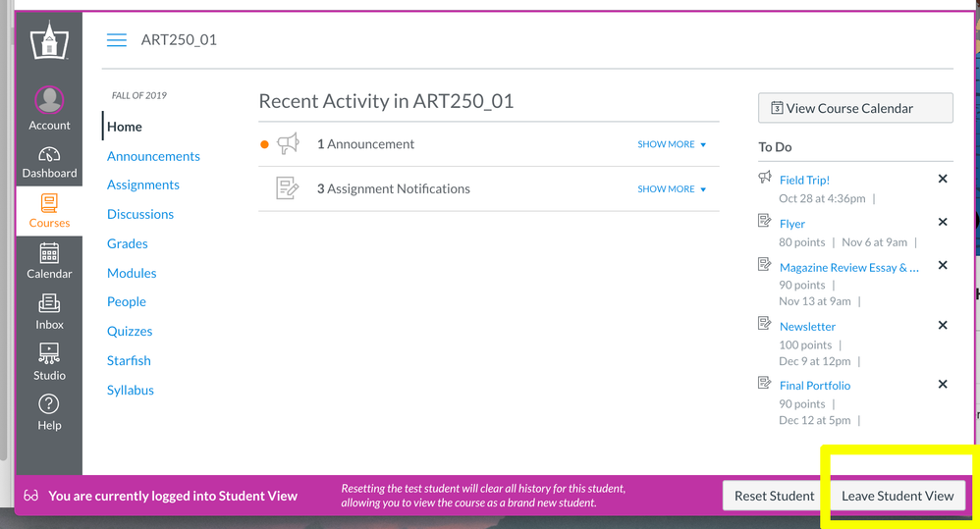Open the Grades course menu item

pyautogui.click(x=128, y=243)
